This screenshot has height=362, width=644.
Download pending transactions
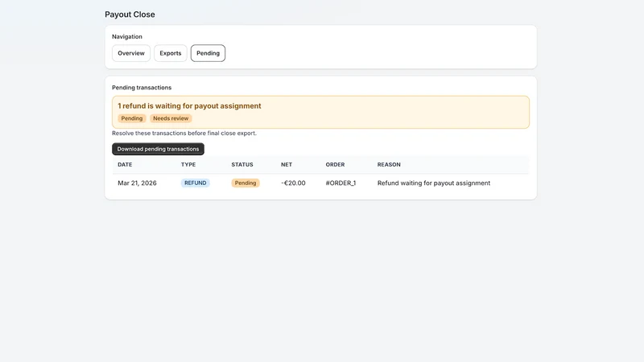point(158,149)
